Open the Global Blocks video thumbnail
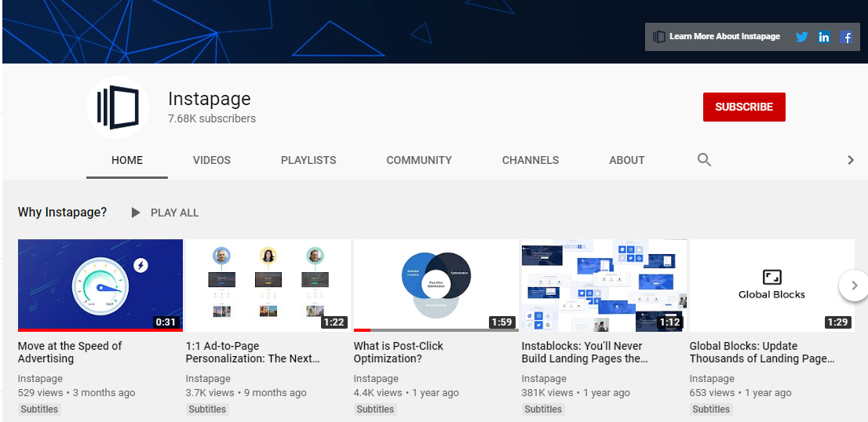This screenshot has height=422, width=868. coord(771,286)
